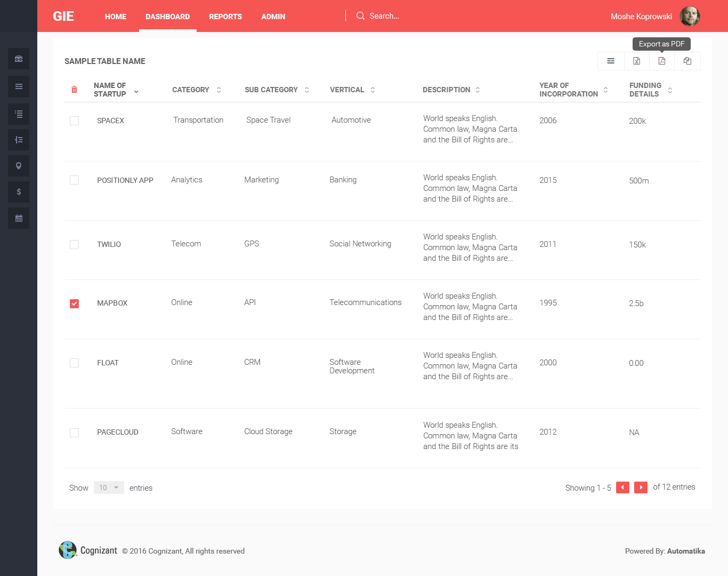Sort by Name of Startup column
728x576 pixels.
136,92
